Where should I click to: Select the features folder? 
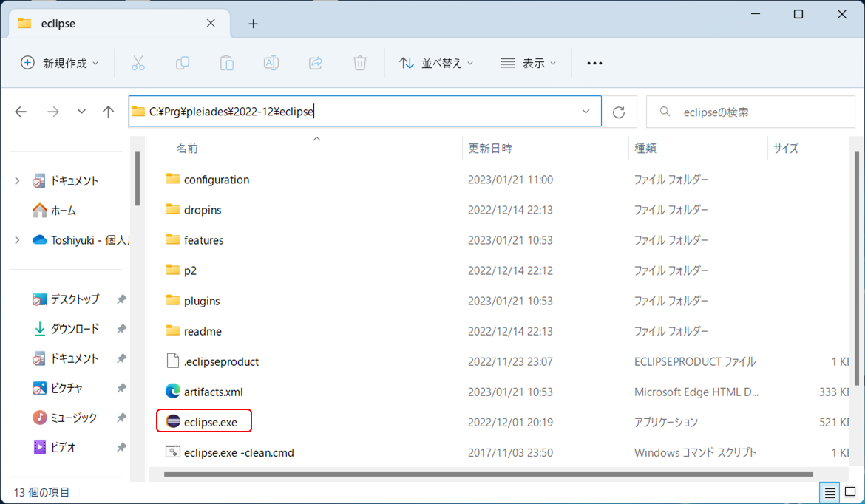[x=194, y=240]
